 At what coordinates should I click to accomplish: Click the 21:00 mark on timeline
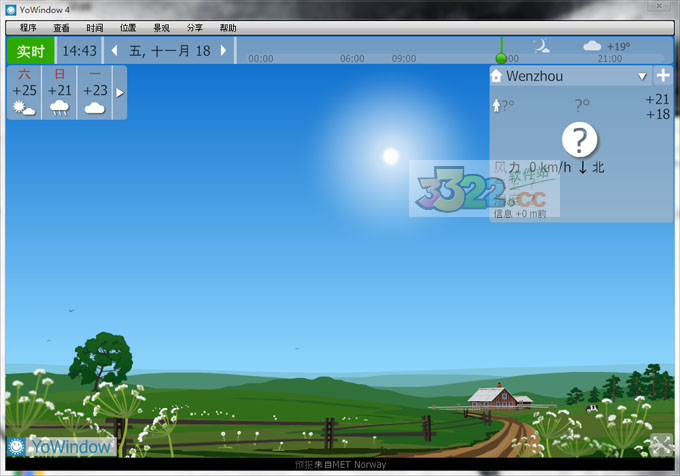coord(610,59)
